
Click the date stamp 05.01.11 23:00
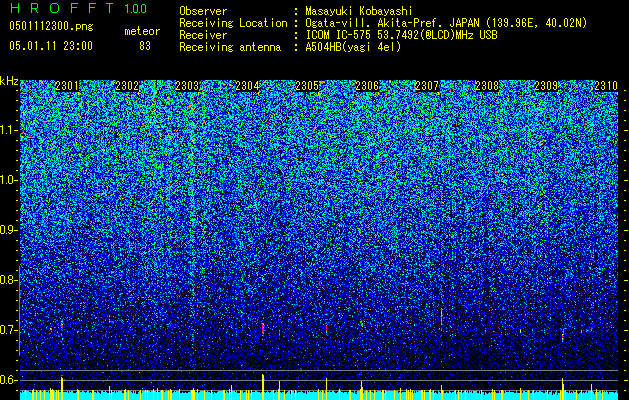pyautogui.click(x=51, y=46)
